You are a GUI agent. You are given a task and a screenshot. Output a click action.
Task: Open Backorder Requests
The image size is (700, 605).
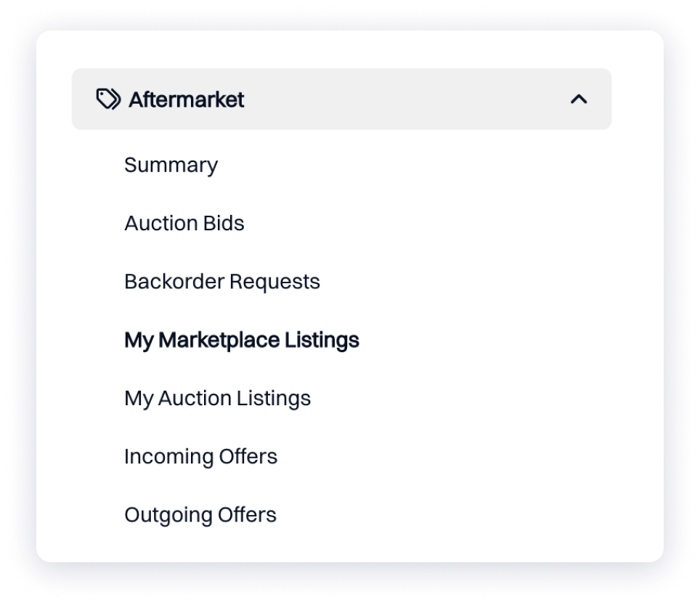click(x=222, y=282)
